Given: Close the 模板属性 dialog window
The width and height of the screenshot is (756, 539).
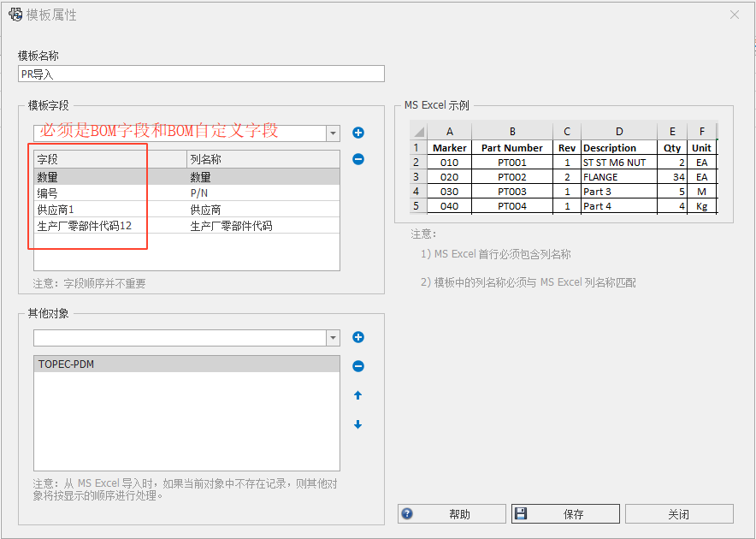Looking at the screenshot, I should pos(735,15).
